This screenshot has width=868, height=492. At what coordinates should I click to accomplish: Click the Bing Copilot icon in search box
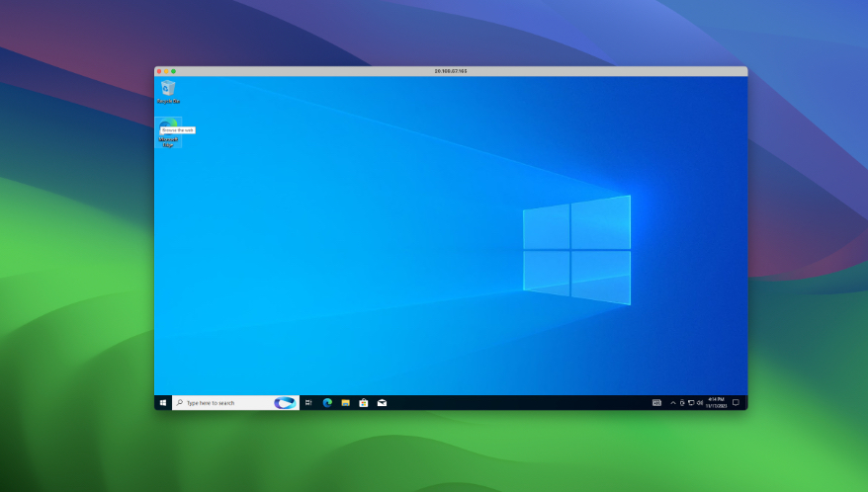(285, 403)
